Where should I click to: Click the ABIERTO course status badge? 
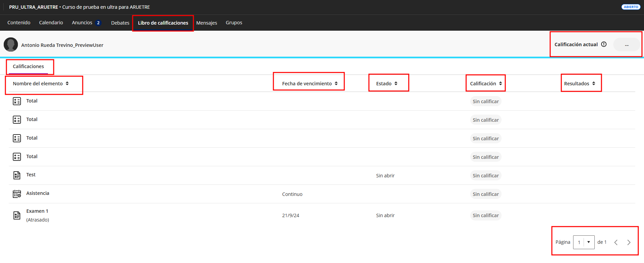pyautogui.click(x=630, y=7)
